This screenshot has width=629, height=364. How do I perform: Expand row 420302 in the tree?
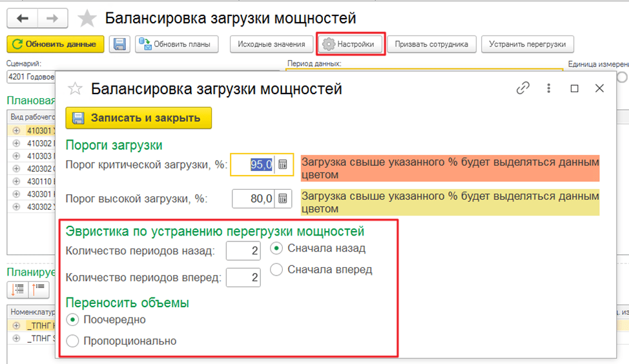coord(16,169)
